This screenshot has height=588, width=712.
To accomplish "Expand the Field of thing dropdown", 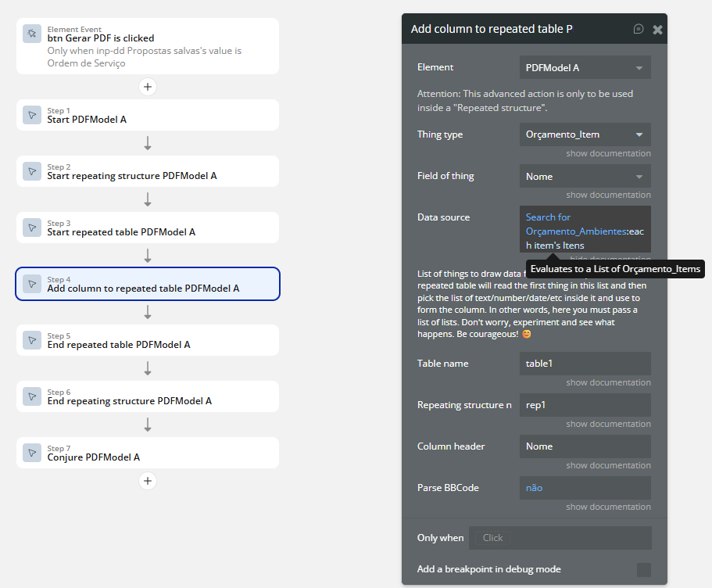I will 585,177.
